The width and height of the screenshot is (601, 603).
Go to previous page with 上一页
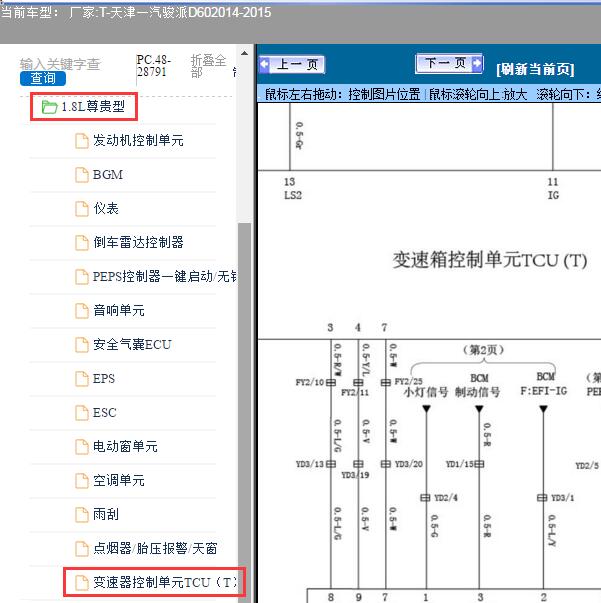(x=292, y=64)
